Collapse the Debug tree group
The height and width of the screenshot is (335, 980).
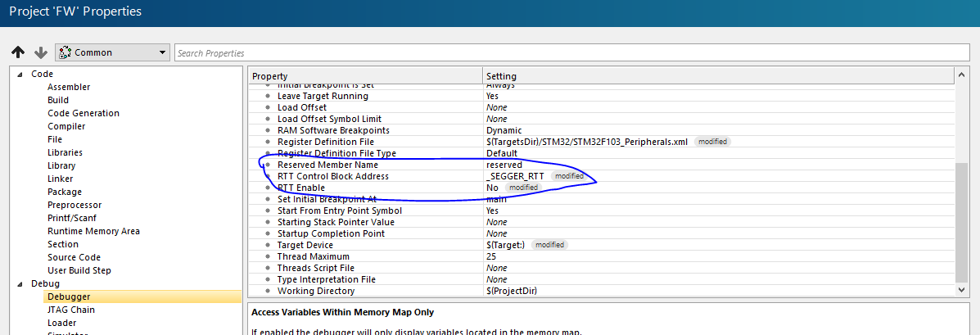pos(20,283)
